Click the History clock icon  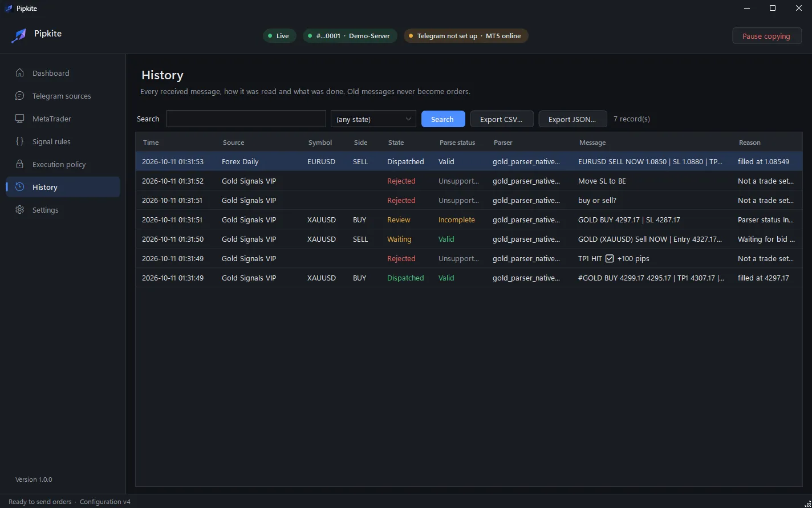pyautogui.click(x=20, y=187)
